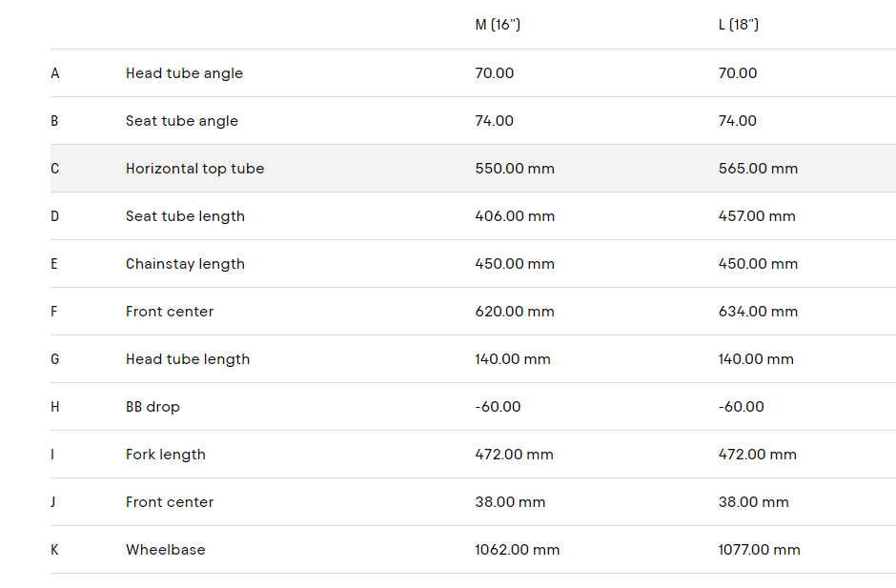Click the "BB drop" row label
The height and width of the screenshot is (588, 896).
[153, 407]
